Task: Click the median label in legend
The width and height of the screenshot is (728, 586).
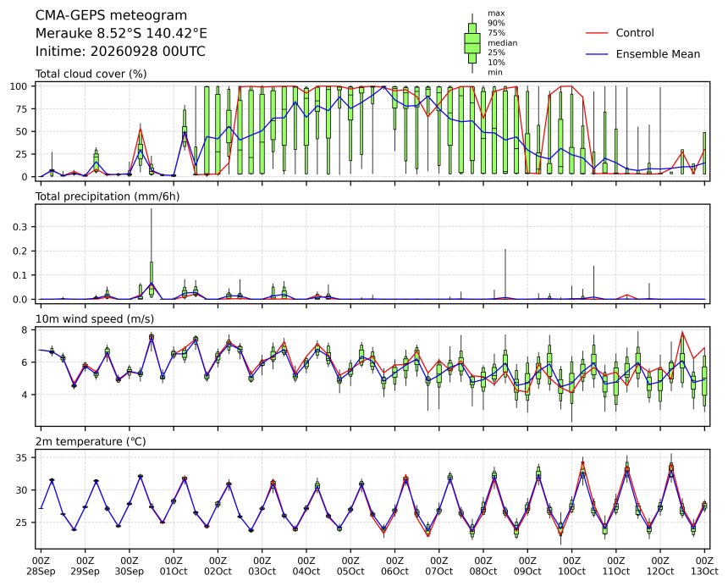Action: coord(502,42)
